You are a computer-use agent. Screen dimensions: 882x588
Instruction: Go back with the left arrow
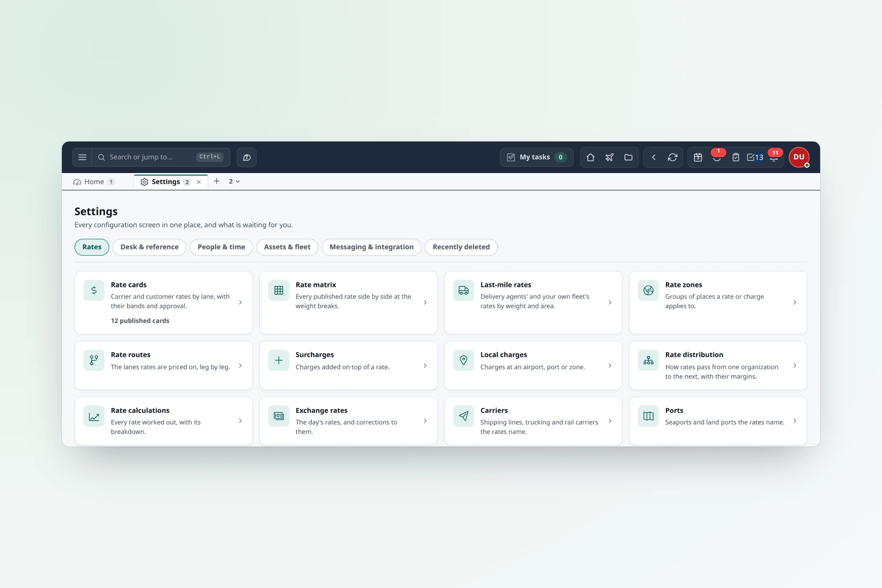coord(654,157)
